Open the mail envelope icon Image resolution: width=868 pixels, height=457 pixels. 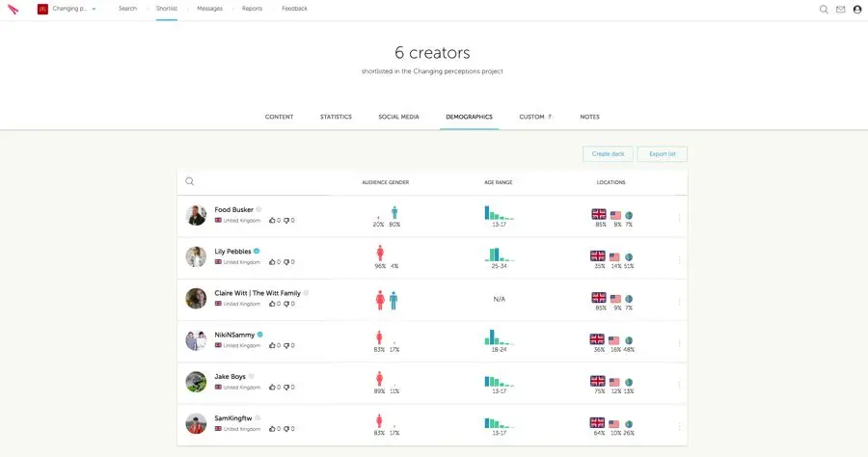(x=840, y=10)
